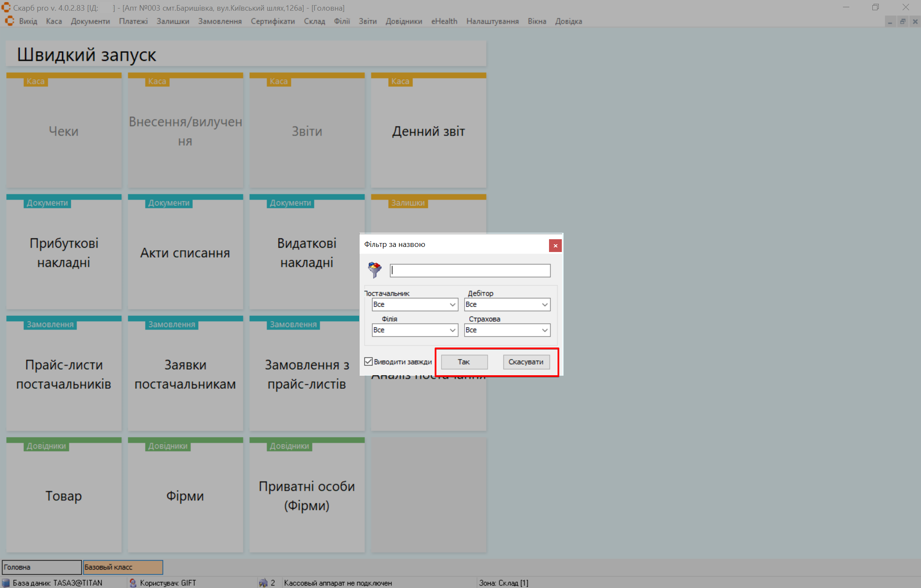Screen dimensions: 921x588
Task: Click the Скарб logo icon in menu bar
Action: point(9,21)
